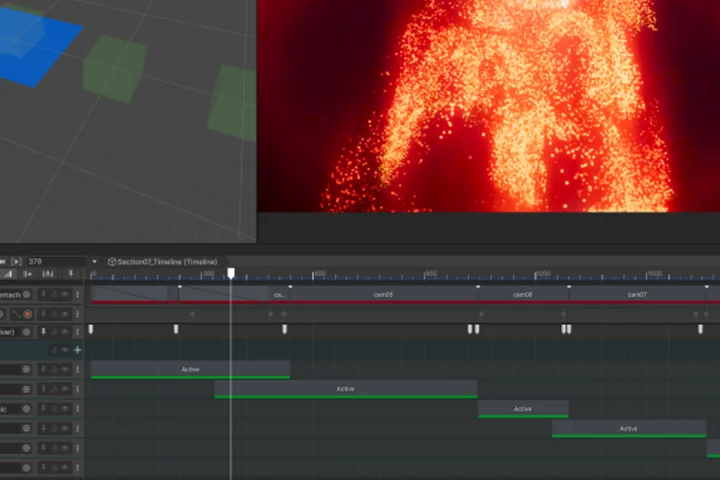This screenshot has width=720, height=480.
Task: Select the cam05 clip
Action: point(383,294)
